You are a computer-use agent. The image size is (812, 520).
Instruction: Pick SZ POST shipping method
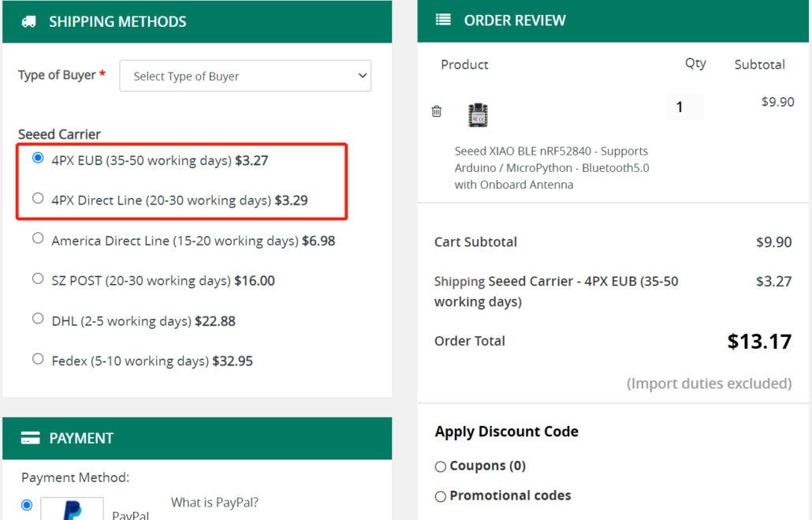38,279
